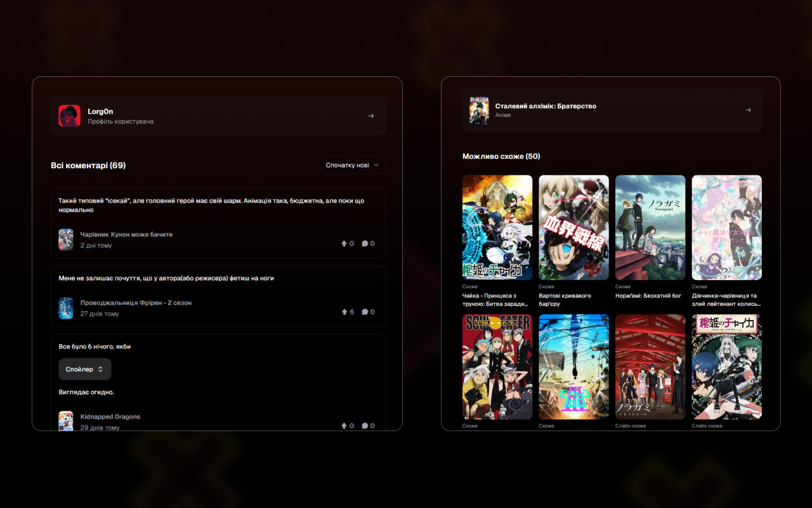Click the LorgOn user avatar
The image size is (812, 508).
[69, 116]
